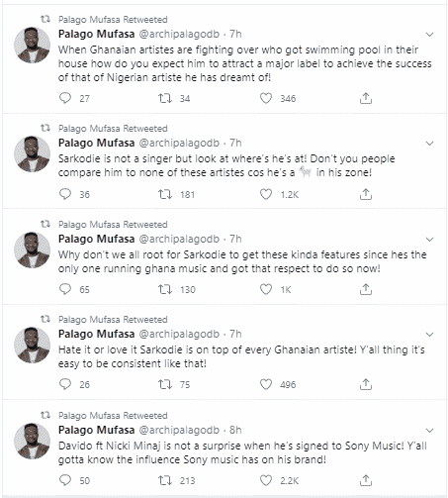Viewport: 448px width, 498px height.
Task: Share the 'root for Sarkodie' tweet
Action: pyautogui.click(x=366, y=289)
